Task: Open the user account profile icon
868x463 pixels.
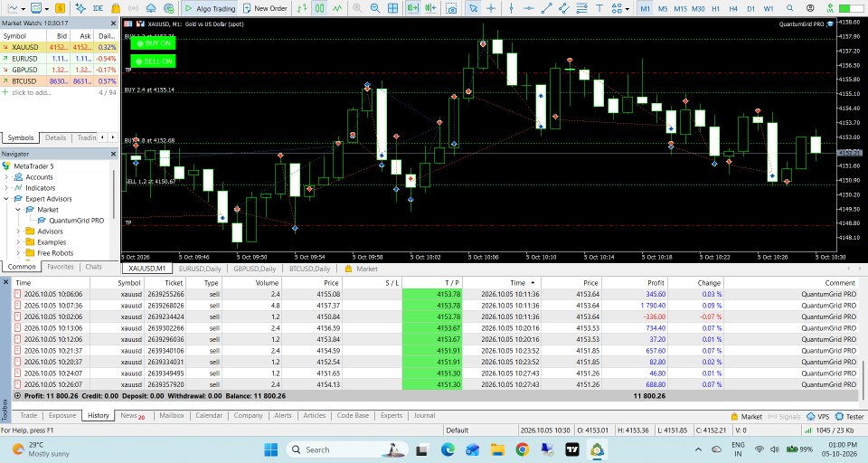Action: point(810,8)
